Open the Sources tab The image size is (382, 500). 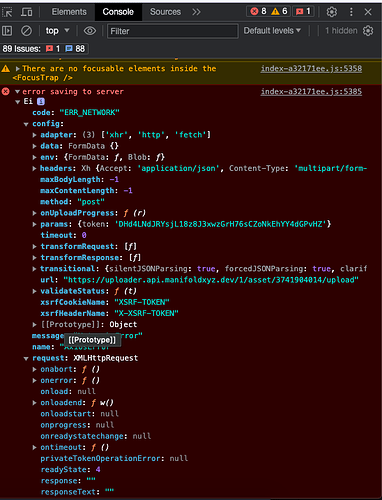[165, 12]
